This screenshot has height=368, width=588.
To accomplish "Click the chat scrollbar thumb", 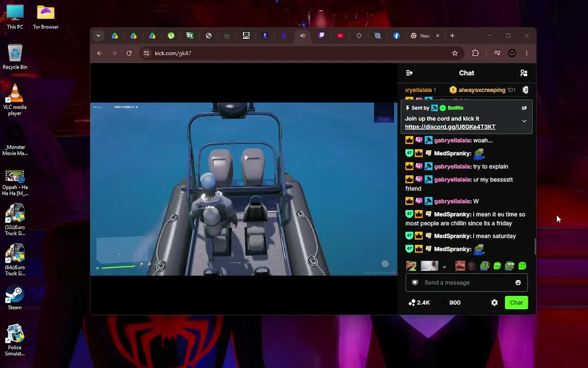I will tap(535, 246).
